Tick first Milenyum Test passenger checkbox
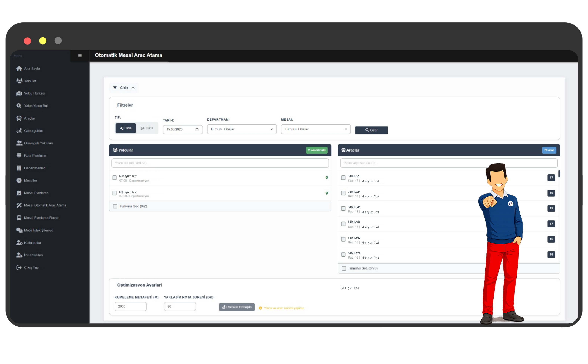 (x=115, y=178)
